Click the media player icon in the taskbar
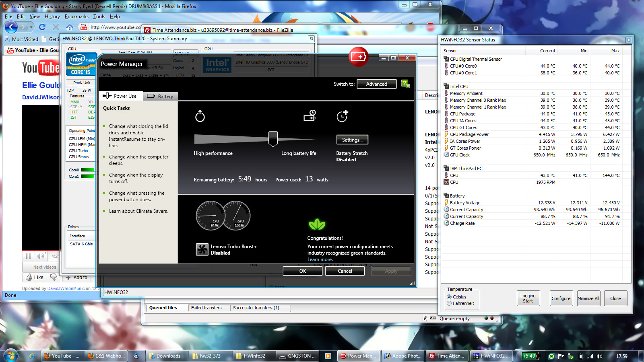Viewport: 644px width, 362px height. (x=328, y=356)
